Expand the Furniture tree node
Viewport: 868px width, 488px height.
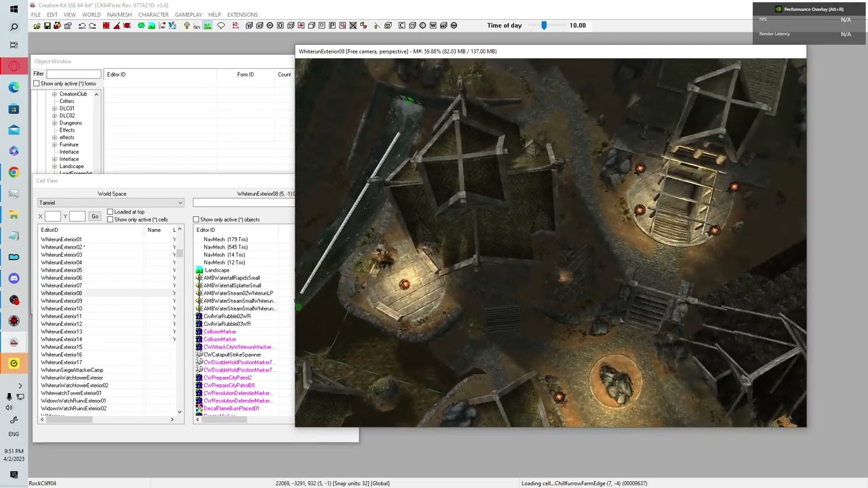point(54,145)
